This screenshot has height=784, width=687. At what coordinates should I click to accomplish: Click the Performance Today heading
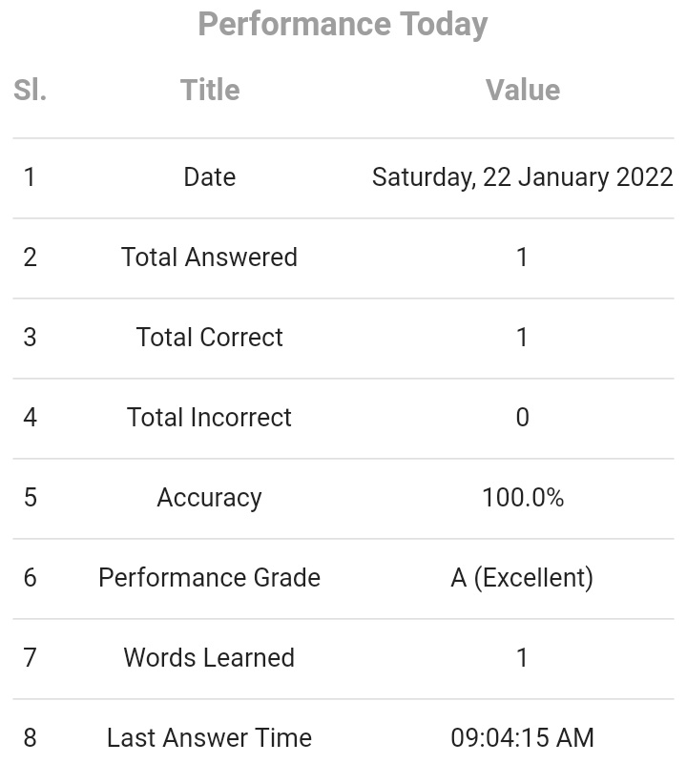tap(343, 24)
